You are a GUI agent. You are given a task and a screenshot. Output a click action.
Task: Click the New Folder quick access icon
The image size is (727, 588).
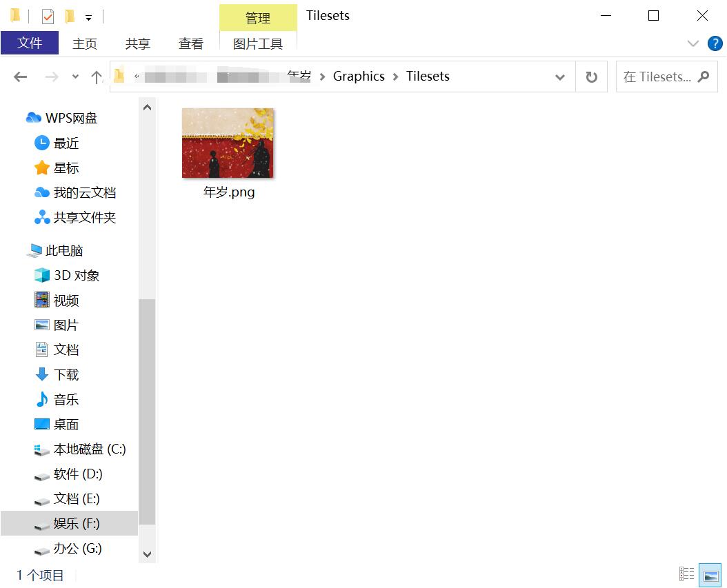(x=70, y=17)
